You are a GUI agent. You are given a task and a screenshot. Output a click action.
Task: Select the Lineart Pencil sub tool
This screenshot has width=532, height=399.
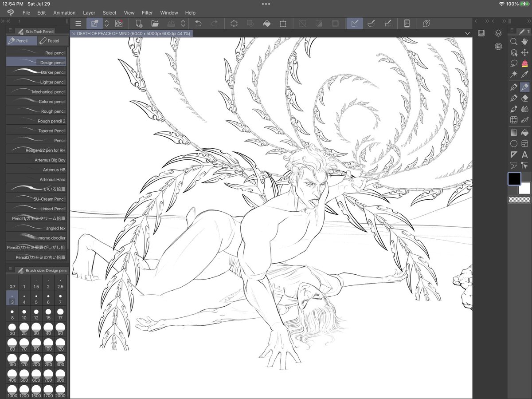click(x=36, y=209)
